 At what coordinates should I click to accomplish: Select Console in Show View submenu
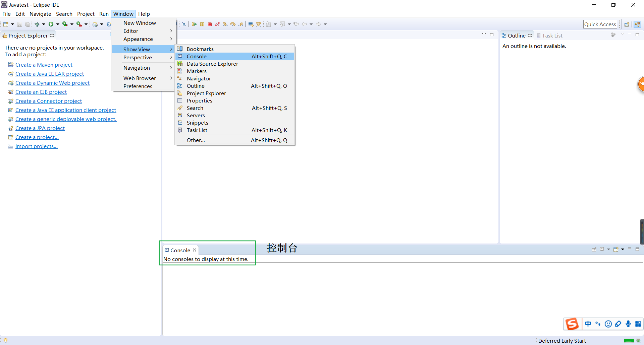click(x=235, y=56)
